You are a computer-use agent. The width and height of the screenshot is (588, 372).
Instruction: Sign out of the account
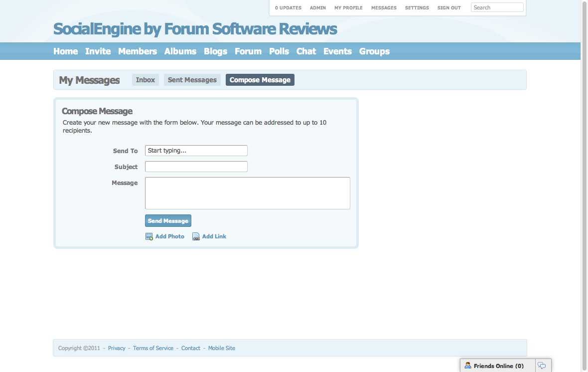(x=449, y=8)
